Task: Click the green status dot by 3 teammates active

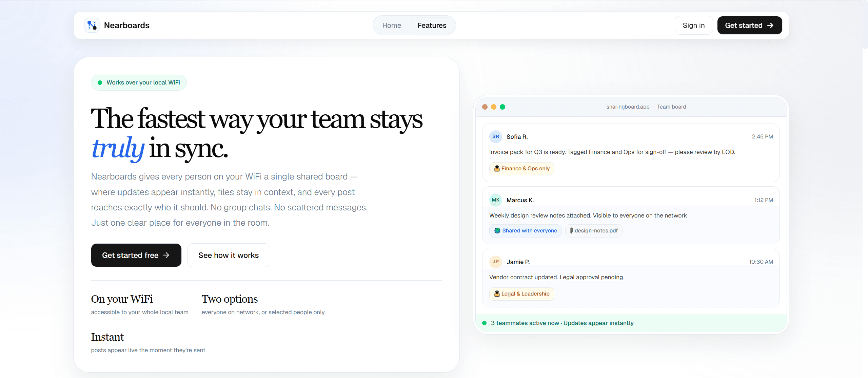Action: [x=485, y=323]
